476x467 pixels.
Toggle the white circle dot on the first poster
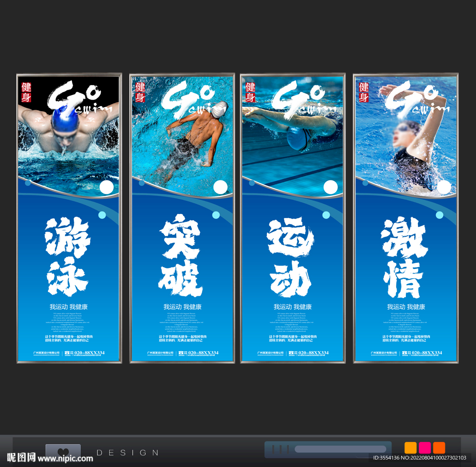(106, 187)
